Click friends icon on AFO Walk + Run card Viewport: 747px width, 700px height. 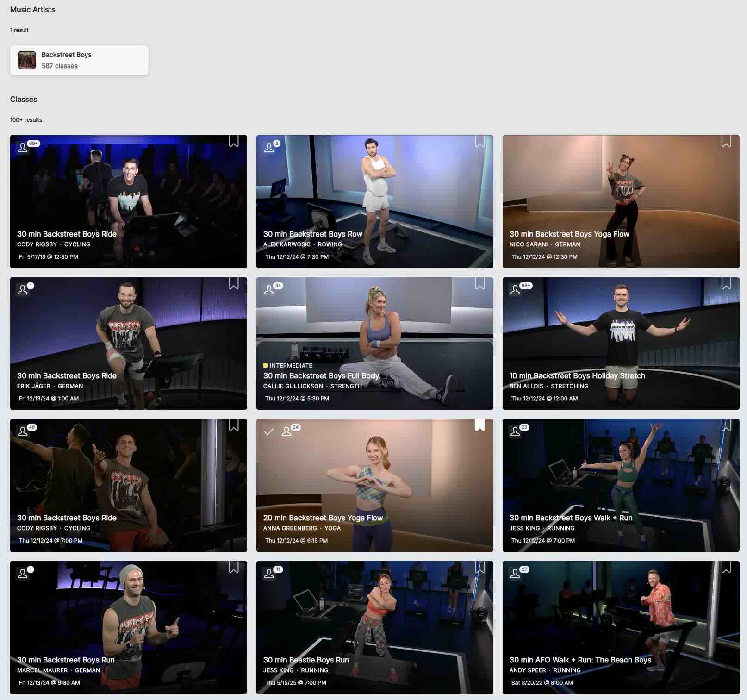[x=515, y=574]
